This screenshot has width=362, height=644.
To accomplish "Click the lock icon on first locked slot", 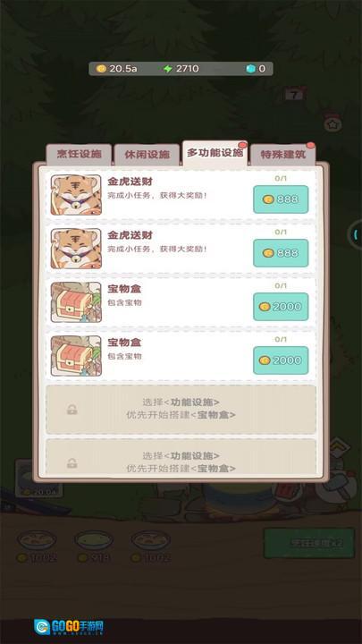I will [x=72, y=410].
